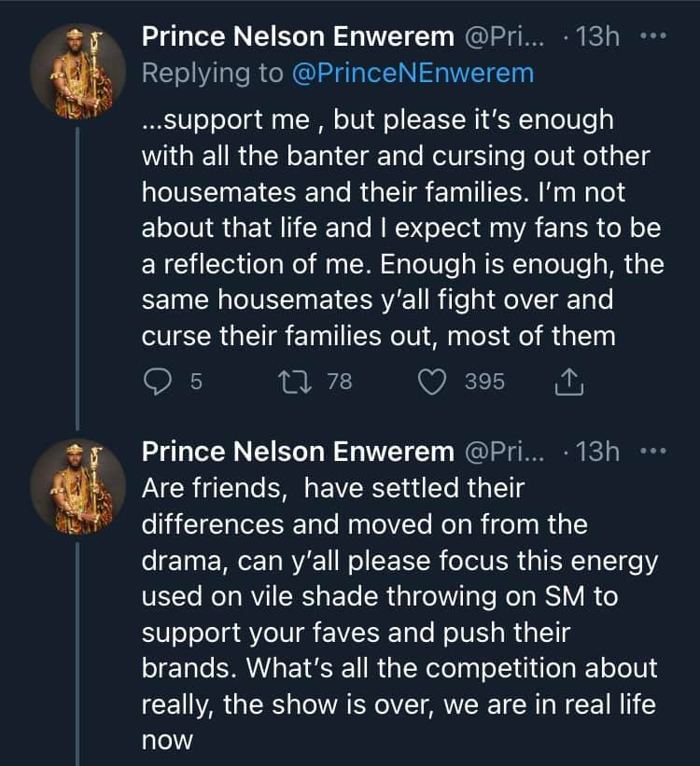This screenshot has height=766, width=700.
Task: Open Prince Nelson Enwerem name on first tweet
Action: tap(298, 36)
